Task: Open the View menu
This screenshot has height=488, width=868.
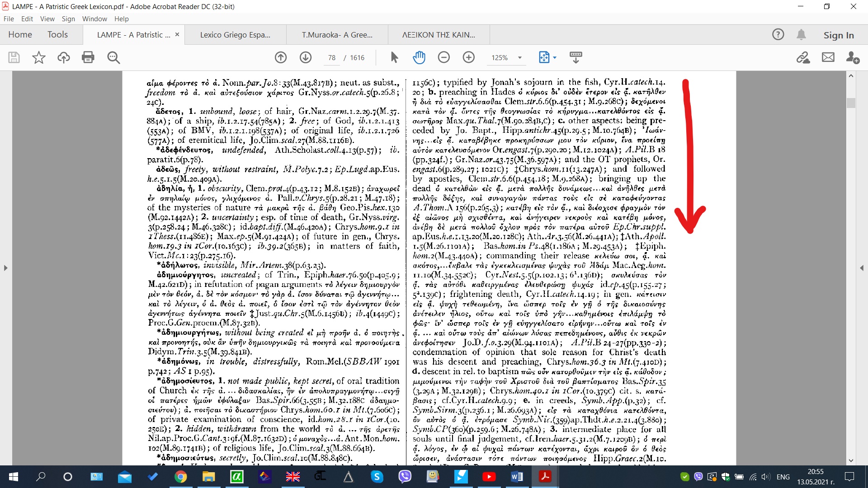Action: tap(47, 19)
